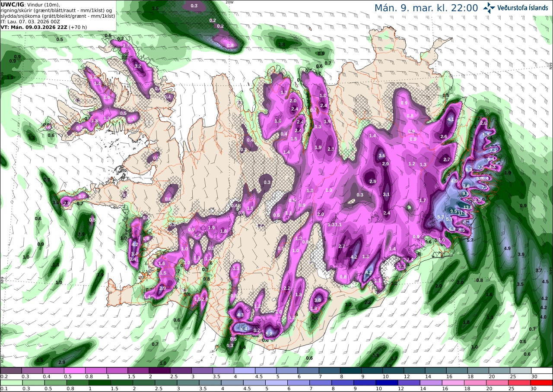This screenshot has width=553, height=392.
Task: Click the 11.3 precipitation value on the east coast
Action: pos(462,213)
